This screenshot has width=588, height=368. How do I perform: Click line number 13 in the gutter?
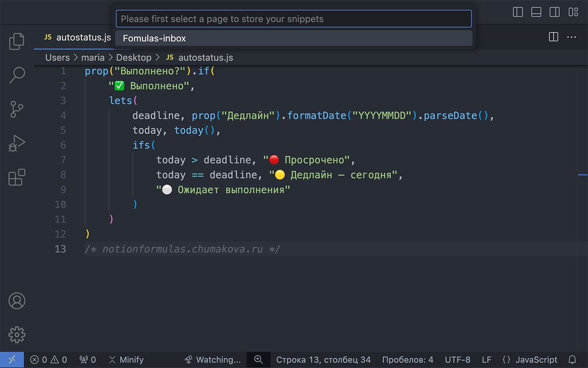pyautogui.click(x=60, y=249)
